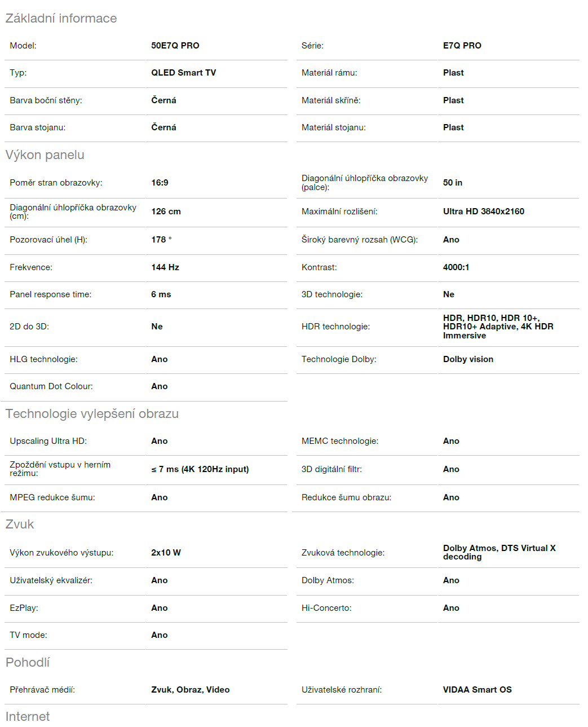Viewport: 588px width, 727px height.
Task: Click the Kontrast value 4000:1
Action: (x=456, y=267)
